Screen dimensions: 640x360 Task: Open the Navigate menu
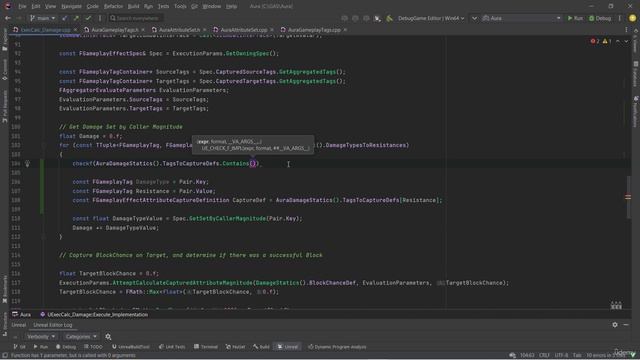click(71, 6)
